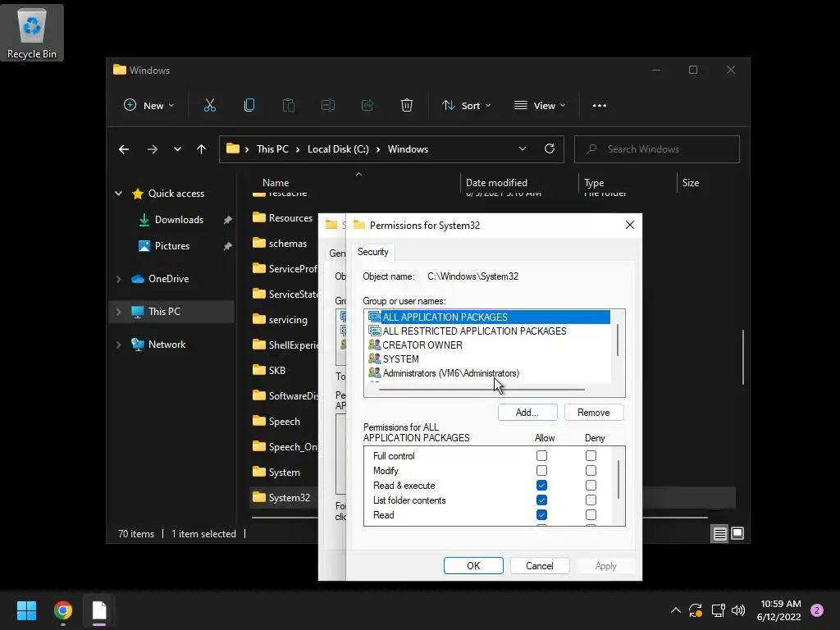
Task: Deny List folder contents checkbox
Action: point(591,500)
